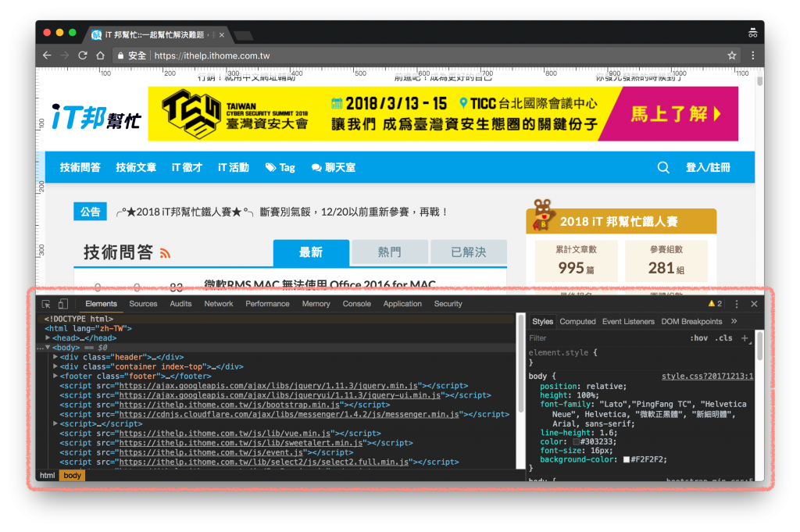Activate DevTools inspect element picker
This screenshot has width=800, height=532.
pyautogui.click(x=46, y=304)
